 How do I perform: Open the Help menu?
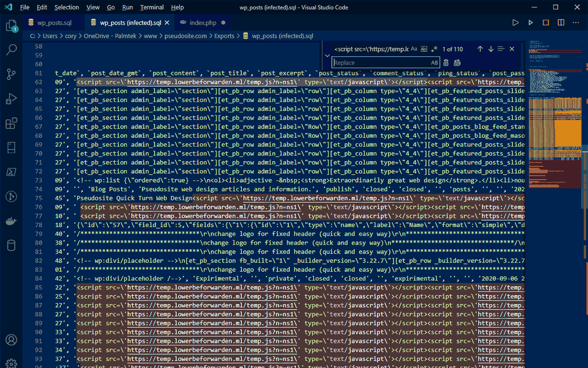[177, 7]
